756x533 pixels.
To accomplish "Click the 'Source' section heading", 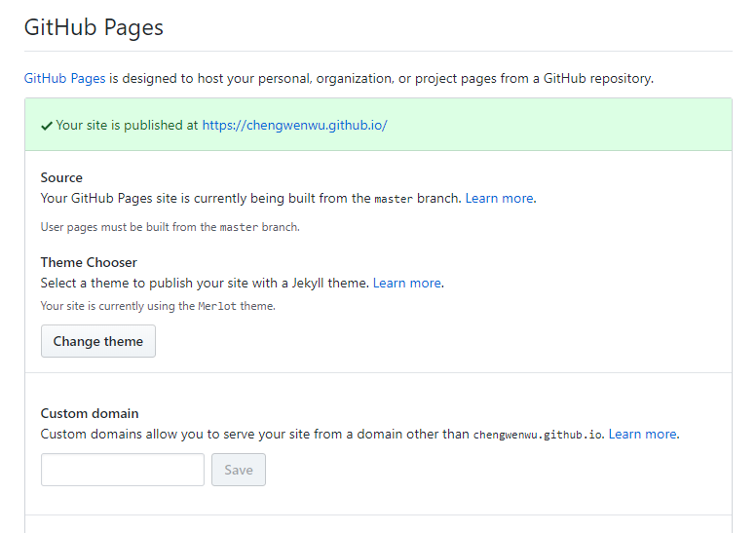I will tap(61, 177).
